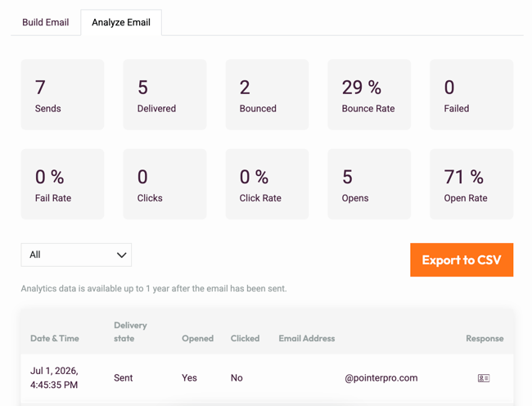Click the Email Address column header
Image resolution: width=532 pixels, height=406 pixels.
tap(307, 338)
